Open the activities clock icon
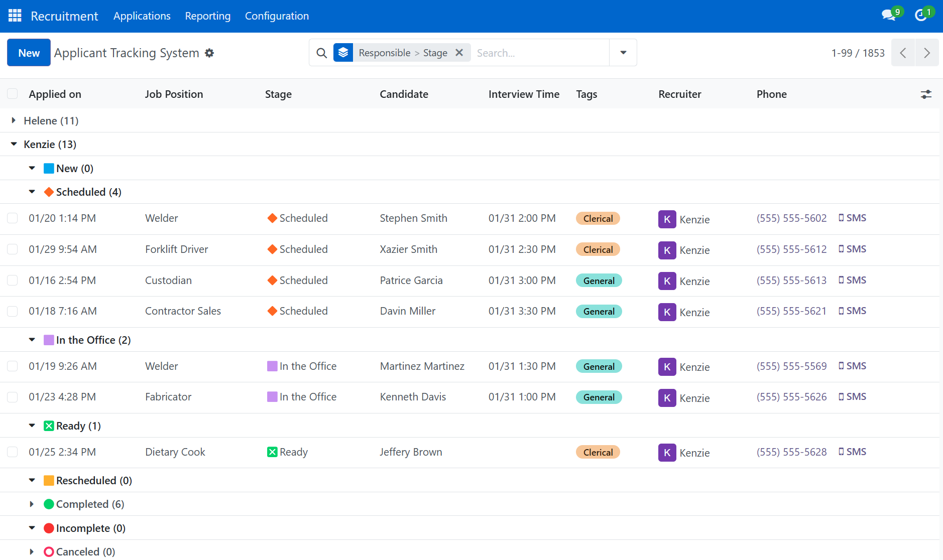Image resolution: width=943 pixels, height=560 pixels. [x=920, y=15]
